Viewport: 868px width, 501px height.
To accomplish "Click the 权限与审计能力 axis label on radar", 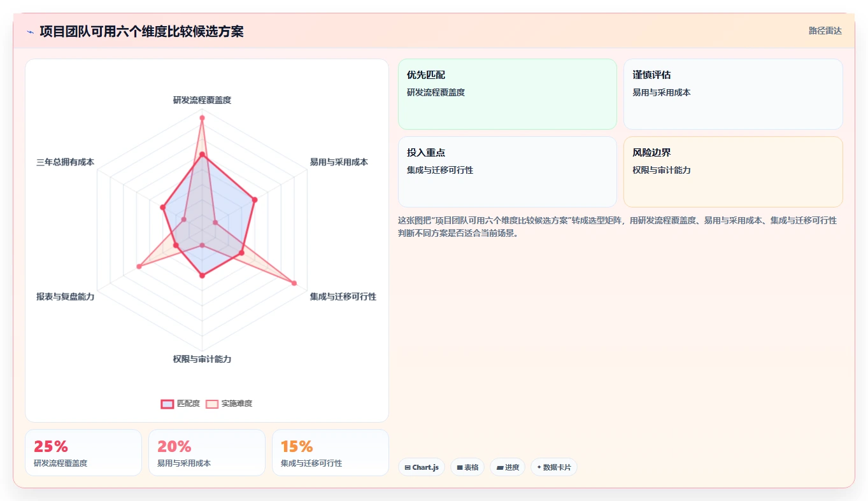I will coord(202,359).
